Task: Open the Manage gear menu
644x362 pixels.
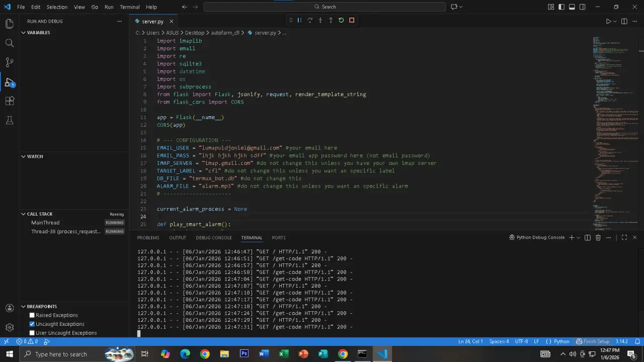Action: tap(10, 327)
